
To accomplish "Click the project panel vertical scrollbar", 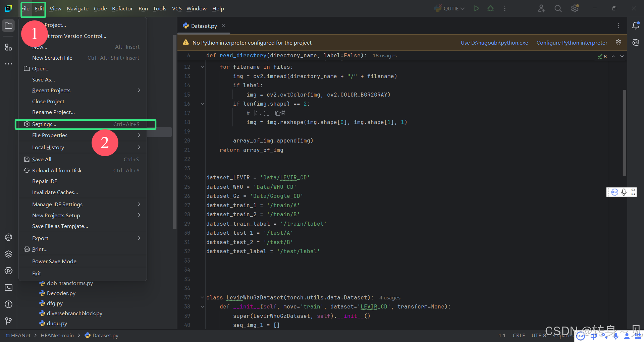I will pyautogui.click(x=174, y=132).
